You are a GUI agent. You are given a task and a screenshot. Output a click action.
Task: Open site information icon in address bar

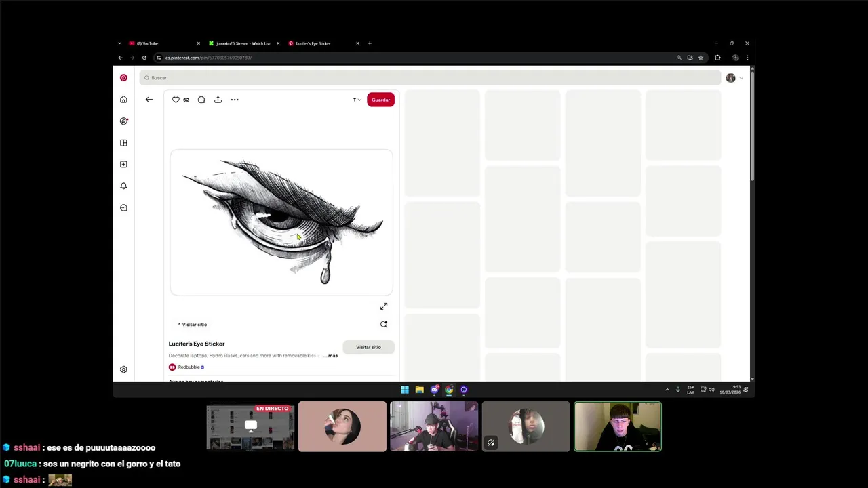[159, 58]
